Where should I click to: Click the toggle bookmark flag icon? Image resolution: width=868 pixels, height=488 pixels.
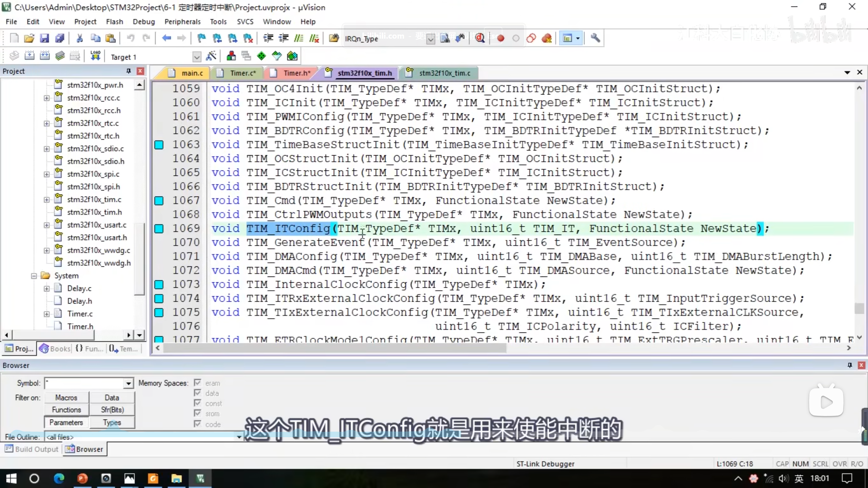coord(201,38)
